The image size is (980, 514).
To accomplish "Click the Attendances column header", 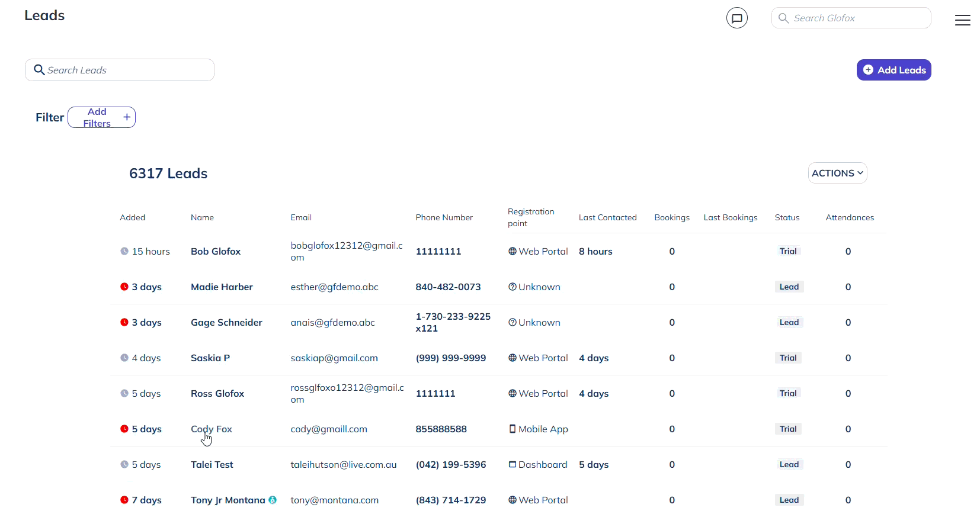I will click(850, 217).
